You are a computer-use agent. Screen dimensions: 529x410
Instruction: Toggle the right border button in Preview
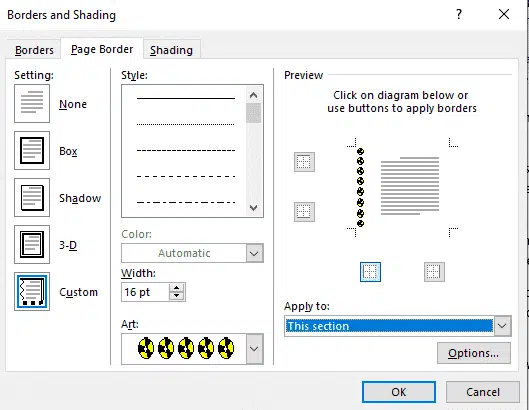[434, 272]
